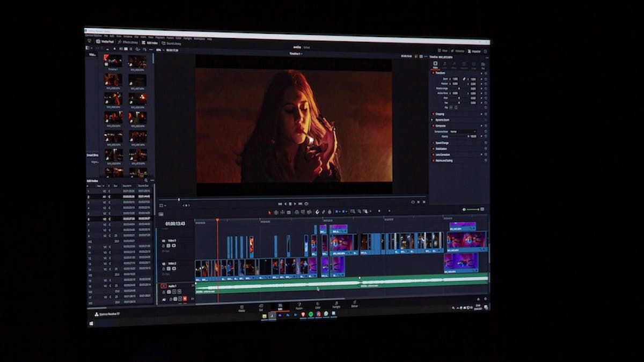This screenshot has width=644, height=362.
Task: Select the Timeline 1 thumbnail
Action: coord(113,62)
